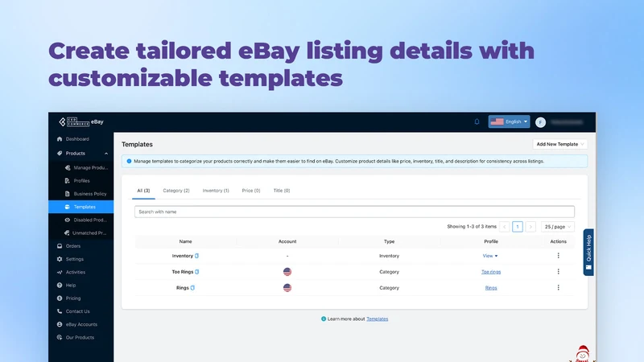Click the snowman mascot icon

tap(582, 353)
